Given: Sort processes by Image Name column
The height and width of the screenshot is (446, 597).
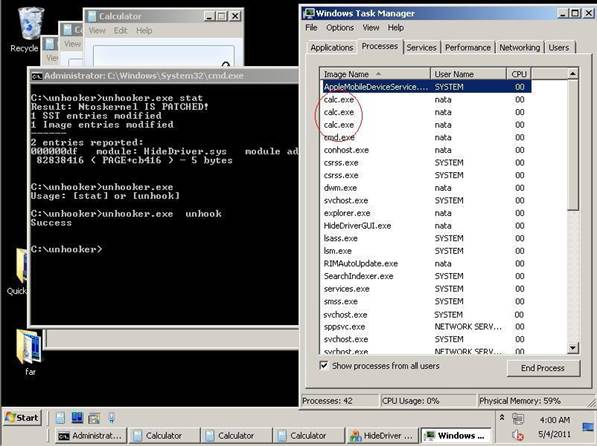Looking at the screenshot, I should 375,74.
